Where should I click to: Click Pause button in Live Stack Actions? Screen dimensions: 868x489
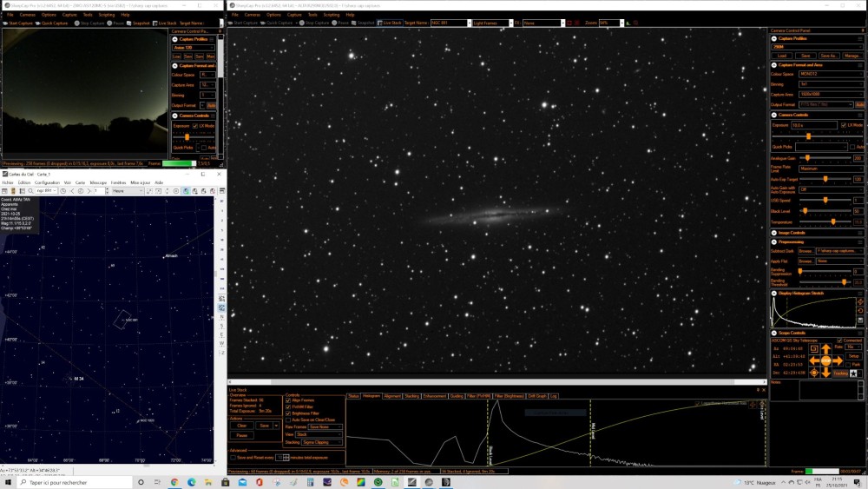(x=242, y=436)
